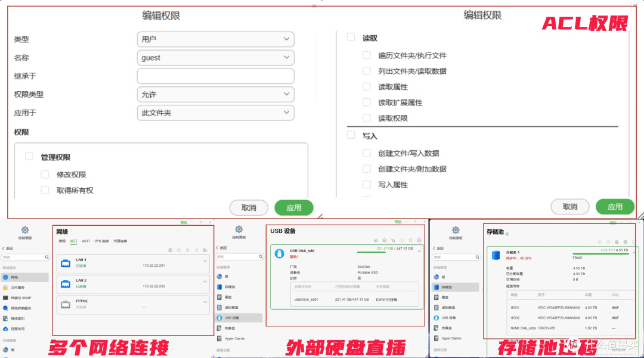Switch to the 代理连接 tab
The width and height of the screenshot is (644, 358).
coord(120,241)
